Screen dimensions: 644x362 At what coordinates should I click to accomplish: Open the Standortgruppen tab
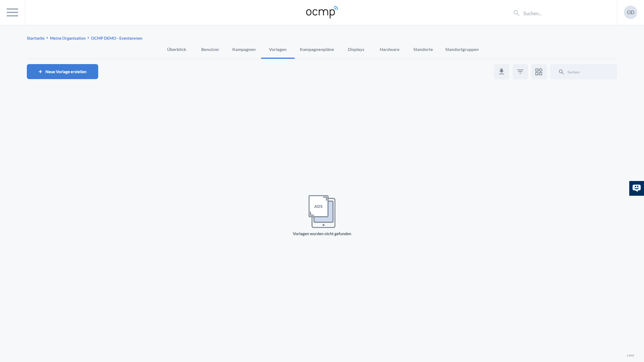tap(462, 49)
